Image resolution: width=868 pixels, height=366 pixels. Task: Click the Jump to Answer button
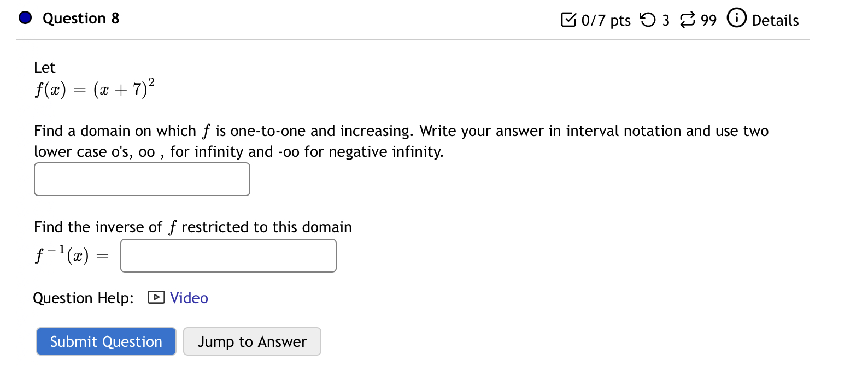tap(252, 341)
